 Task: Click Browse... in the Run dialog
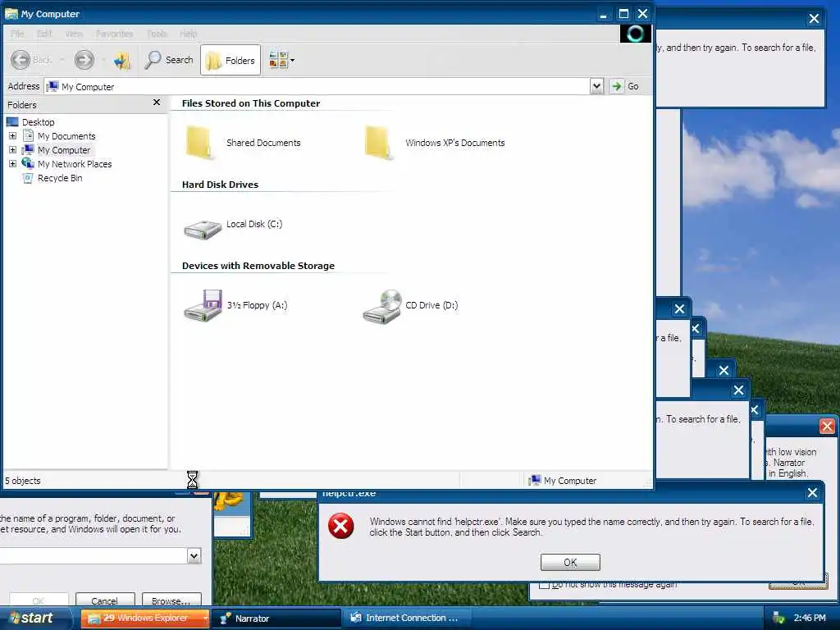click(171, 600)
